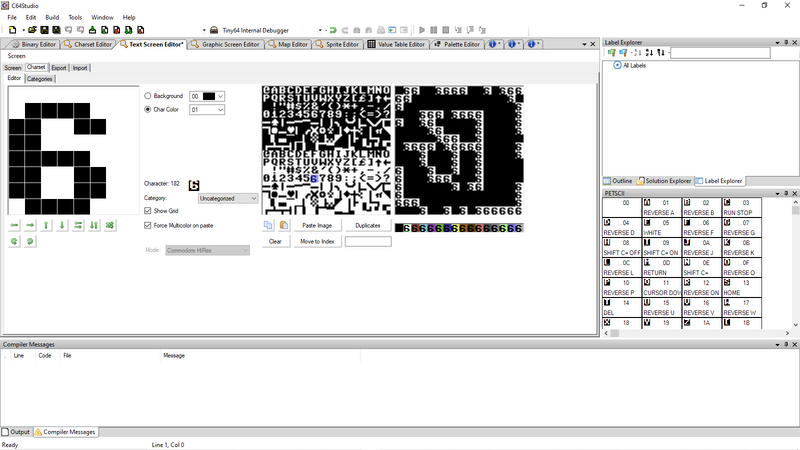Click the first Label Explorer toolbar icon

click(612, 53)
